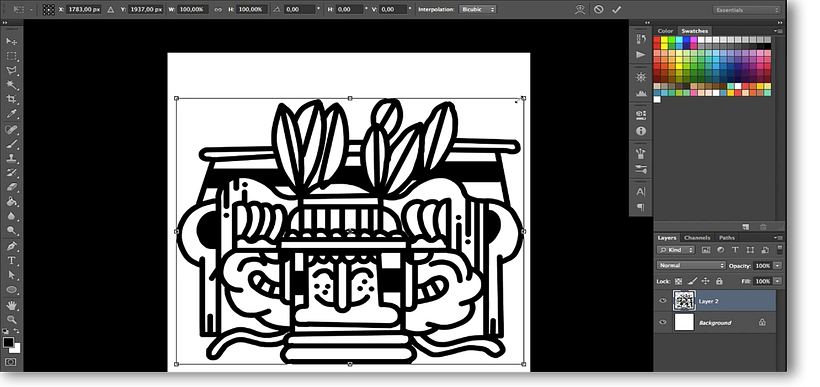This screenshot has width=820, height=387.
Task: Select the Brush tool
Action: pos(12,144)
